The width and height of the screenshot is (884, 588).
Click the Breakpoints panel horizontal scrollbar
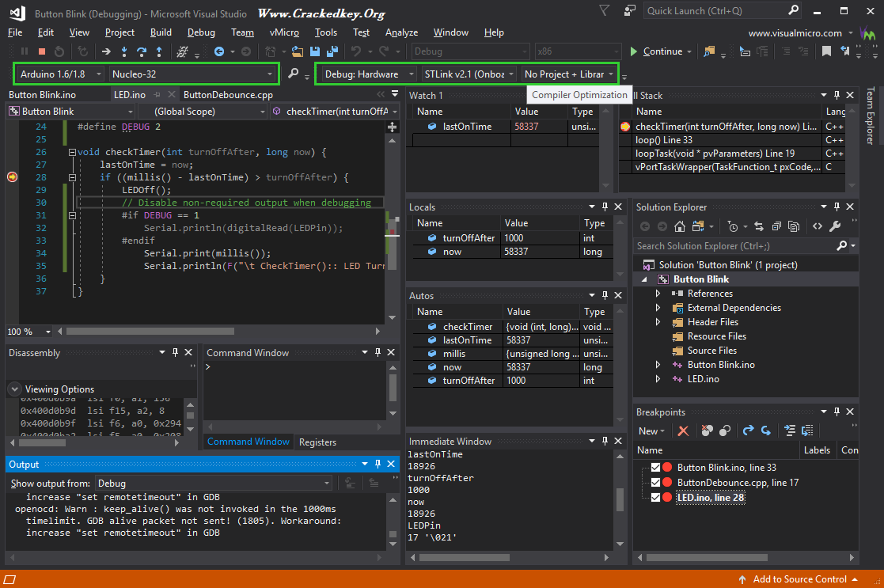tap(746, 558)
